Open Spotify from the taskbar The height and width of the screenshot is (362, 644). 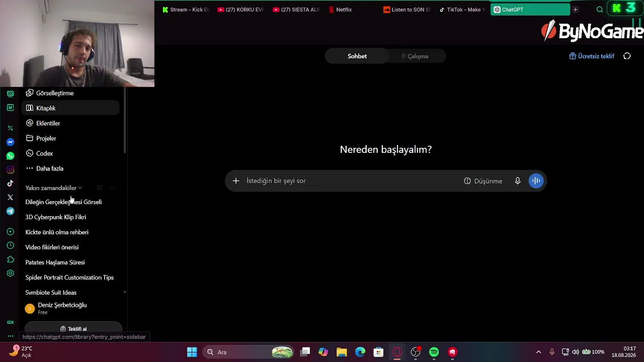tap(434, 352)
